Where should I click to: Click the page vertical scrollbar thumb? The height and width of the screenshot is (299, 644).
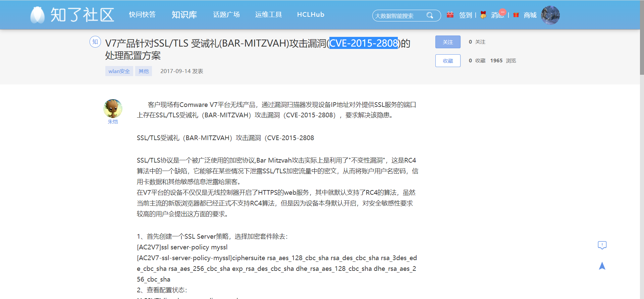coord(642,38)
